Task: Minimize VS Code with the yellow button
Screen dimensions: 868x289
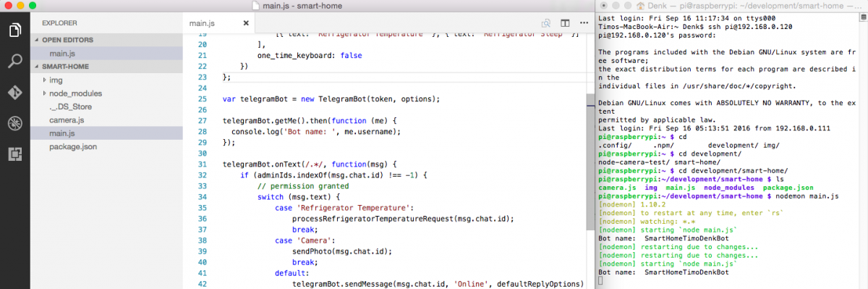Action: [x=20, y=5]
